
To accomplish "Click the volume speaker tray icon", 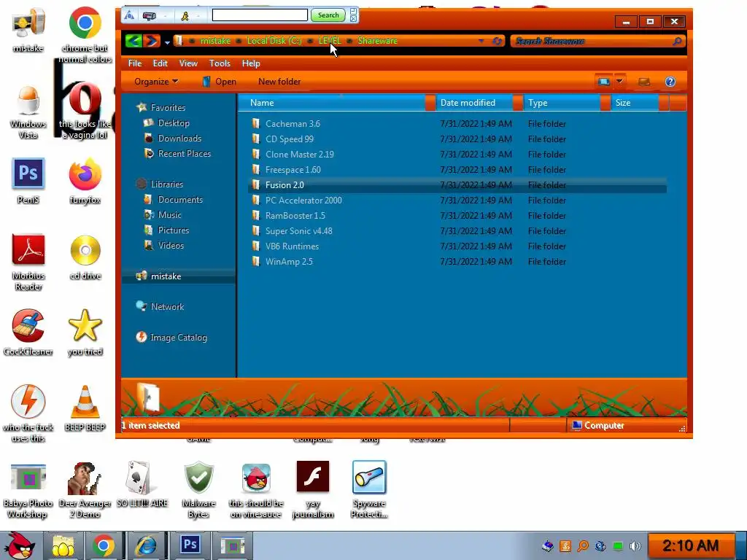I will point(635,546).
